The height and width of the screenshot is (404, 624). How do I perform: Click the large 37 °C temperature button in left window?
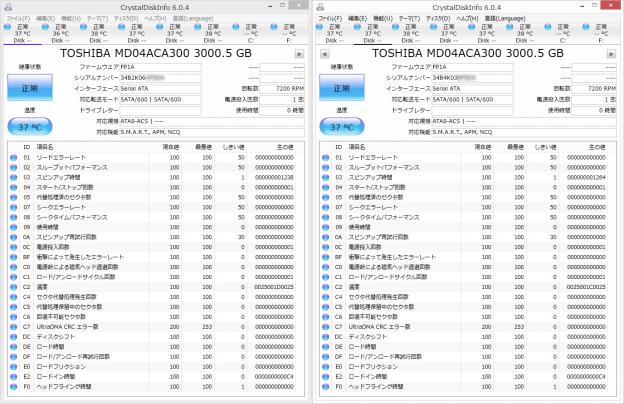[x=30, y=127]
